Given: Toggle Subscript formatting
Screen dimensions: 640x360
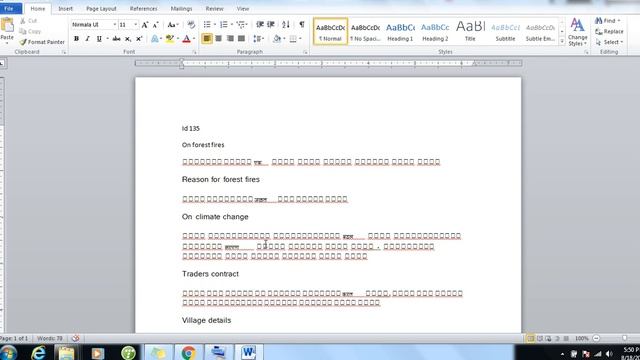Looking at the screenshot, I should click(x=128, y=39).
